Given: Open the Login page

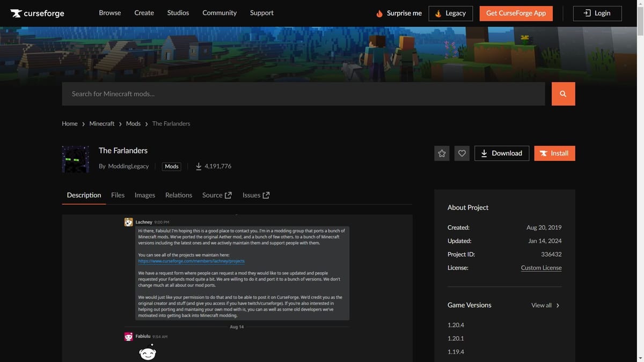Looking at the screenshot, I should (597, 13).
